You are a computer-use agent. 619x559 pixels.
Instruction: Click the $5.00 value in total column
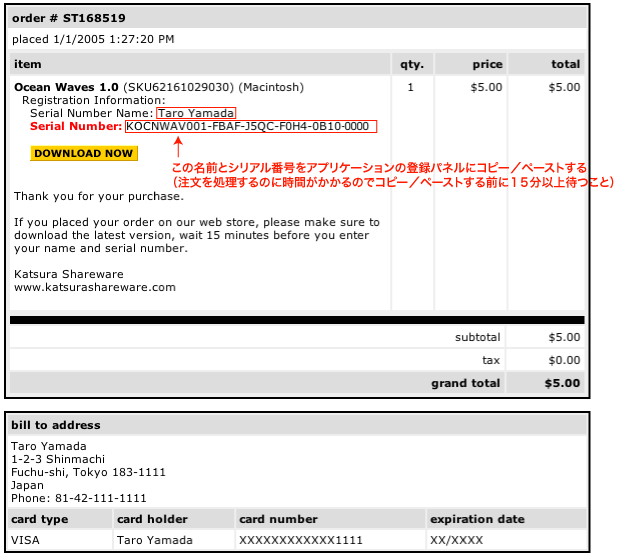coord(564,87)
